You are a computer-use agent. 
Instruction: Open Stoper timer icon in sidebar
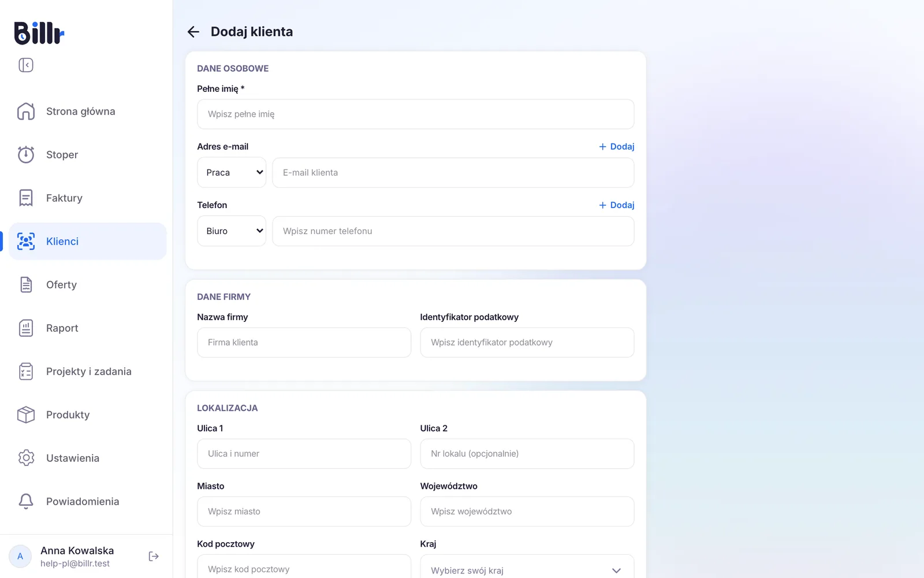click(x=26, y=154)
